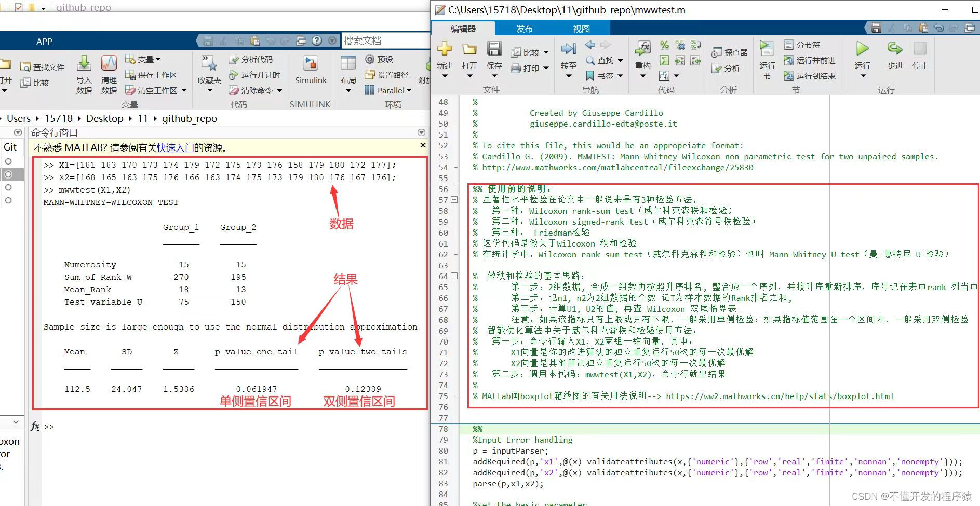Viewport: 980px width, 506px height.
Task: Click the Refactor fx icon
Action: (x=643, y=49)
